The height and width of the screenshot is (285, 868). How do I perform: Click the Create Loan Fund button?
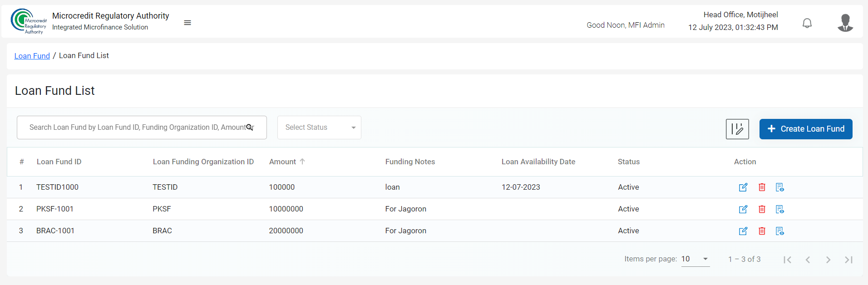[806, 129]
